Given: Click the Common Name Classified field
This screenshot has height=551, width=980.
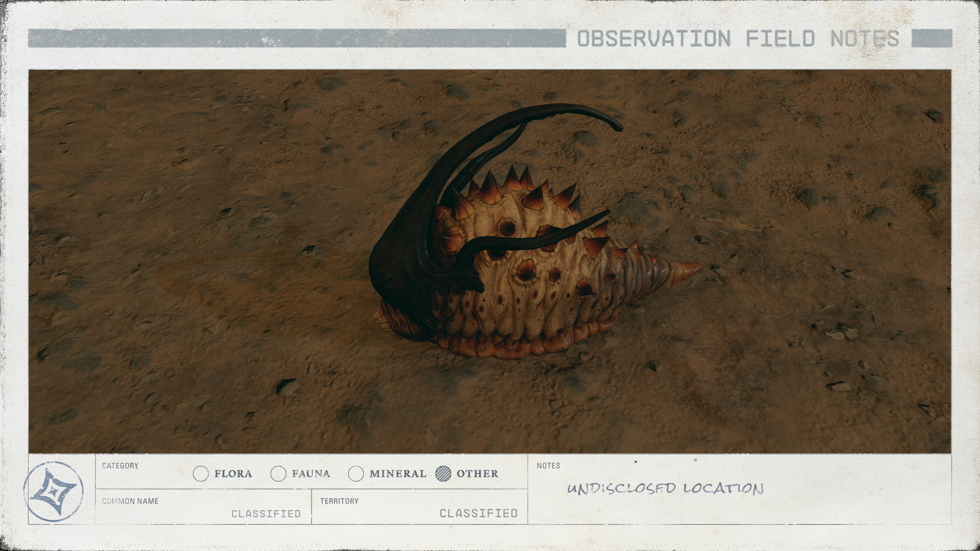Looking at the screenshot, I should click(203, 507).
